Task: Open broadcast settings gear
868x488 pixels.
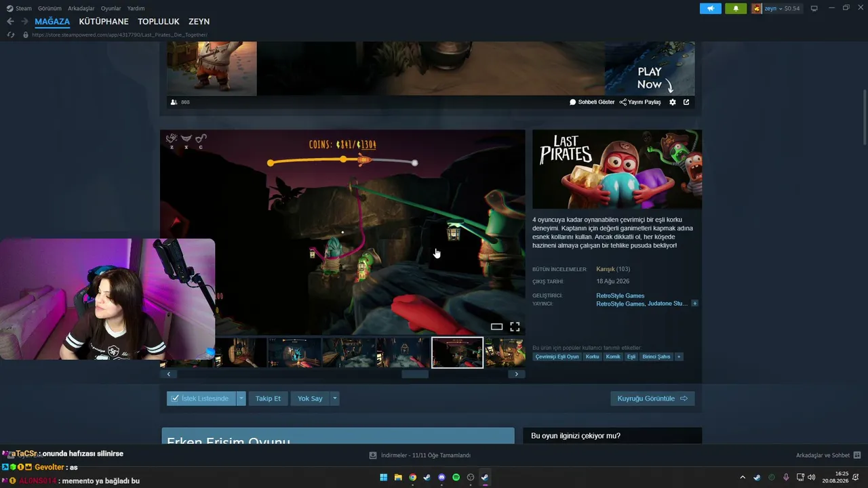Action: pos(673,102)
